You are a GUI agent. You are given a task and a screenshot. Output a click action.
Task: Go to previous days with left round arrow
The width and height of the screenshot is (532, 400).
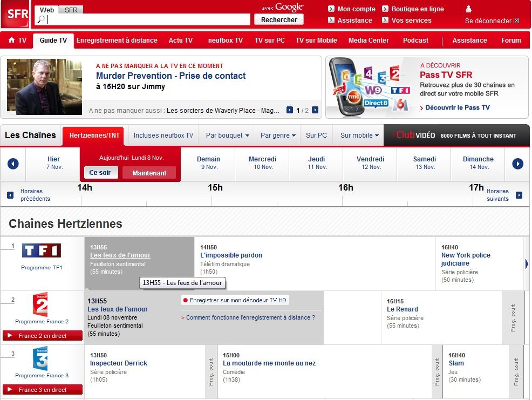point(13,164)
